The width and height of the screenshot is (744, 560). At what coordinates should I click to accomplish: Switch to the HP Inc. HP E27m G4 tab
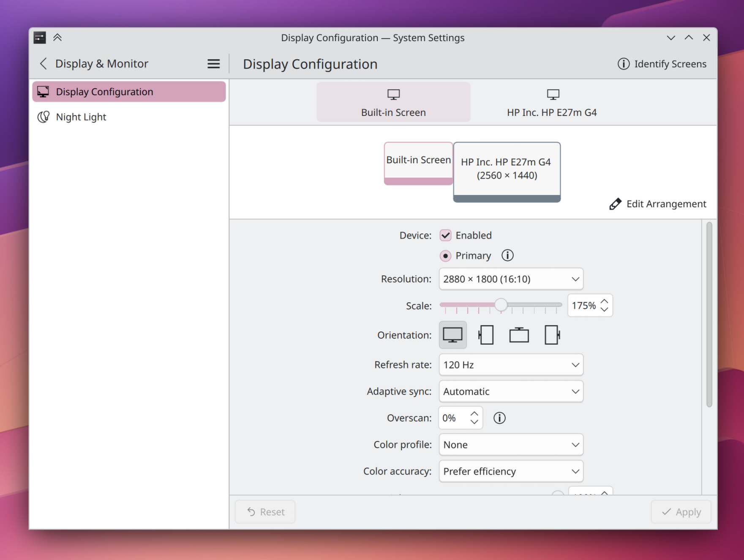click(551, 103)
